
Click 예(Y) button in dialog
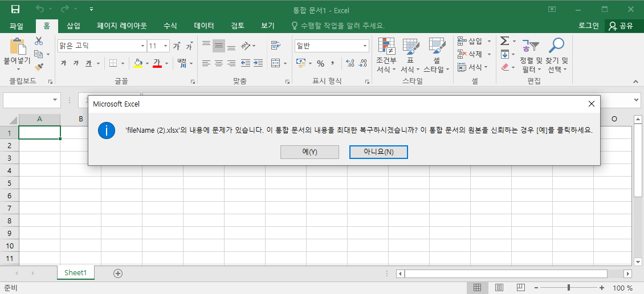[309, 152]
